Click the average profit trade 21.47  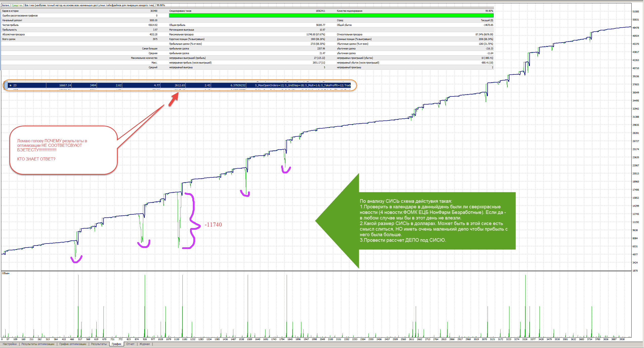click(x=322, y=53)
